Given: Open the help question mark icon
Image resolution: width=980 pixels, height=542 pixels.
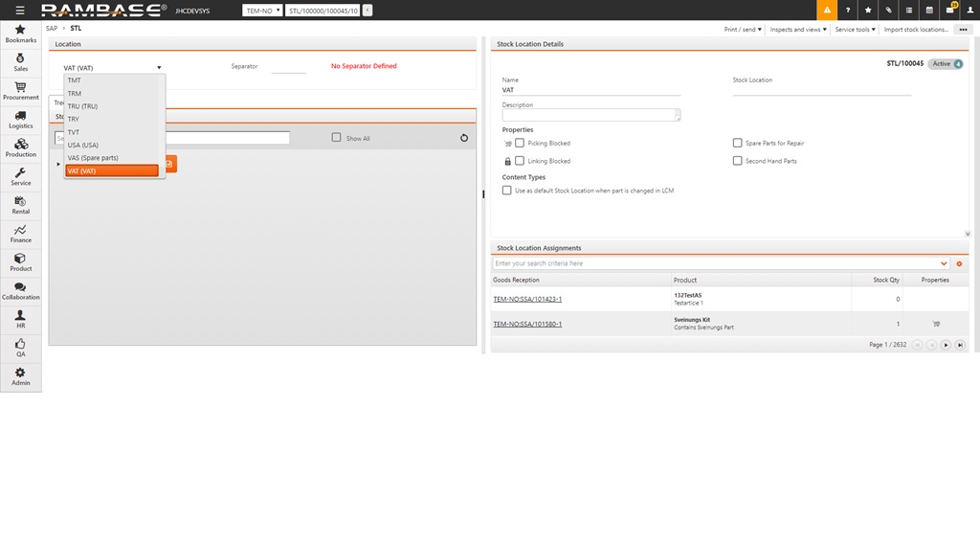Looking at the screenshot, I should click(848, 10).
